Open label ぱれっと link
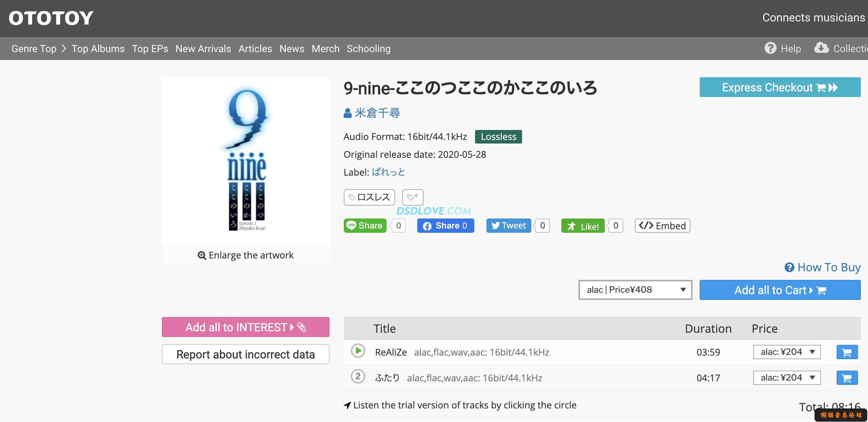 coord(389,172)
